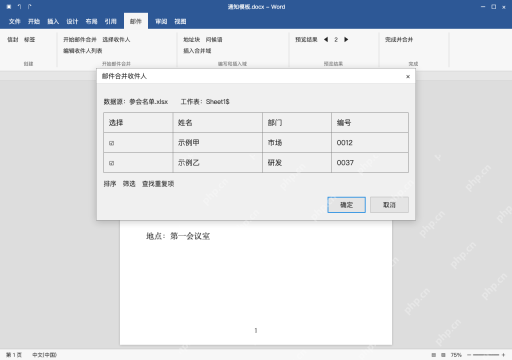Click the 姓名 column header
The width and height of the screenshot is (512, 360).
(x=217, y=123)
